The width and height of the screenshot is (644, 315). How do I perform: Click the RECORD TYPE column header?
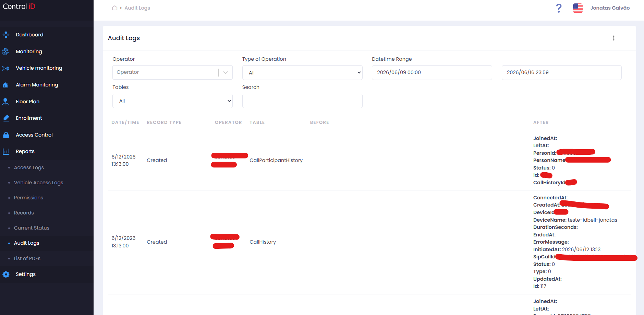pyautogui.click(x=164, y=122)
